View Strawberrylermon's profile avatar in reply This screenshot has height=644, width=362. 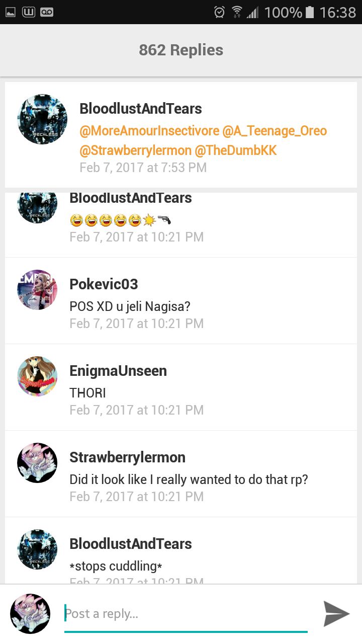(37, 462)
